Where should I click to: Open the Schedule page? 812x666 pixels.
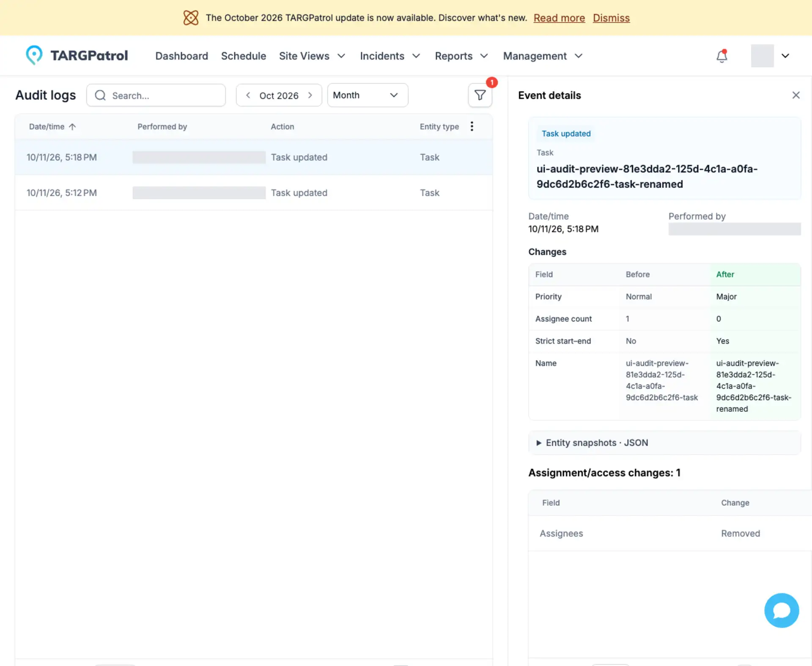[244, 56]
